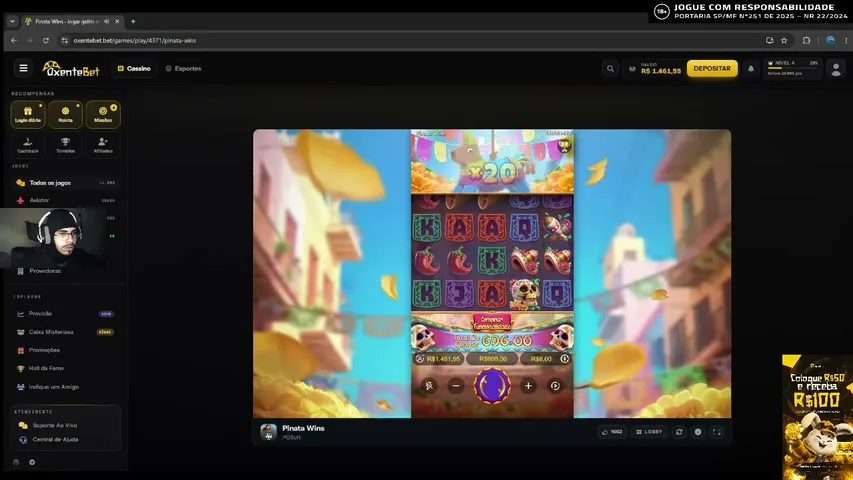Open the site search

tap(610, 69)
